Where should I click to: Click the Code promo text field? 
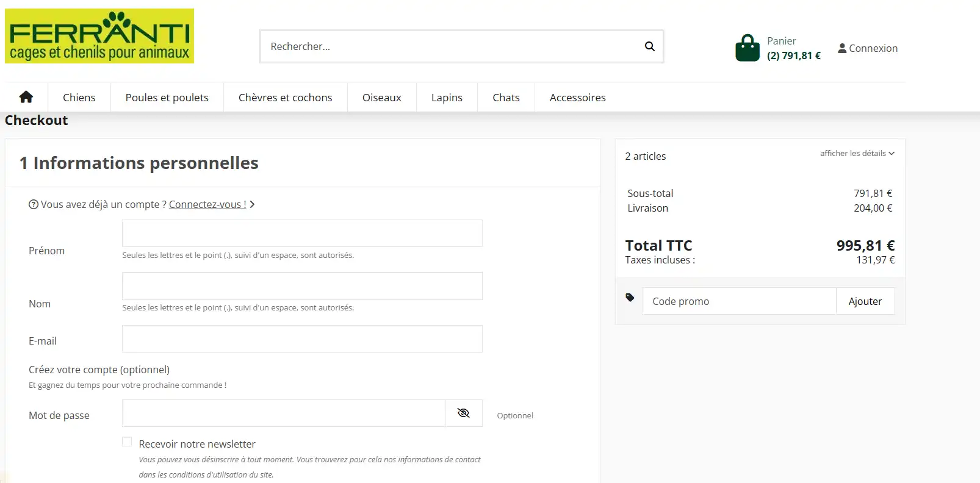tap(739, 301)
